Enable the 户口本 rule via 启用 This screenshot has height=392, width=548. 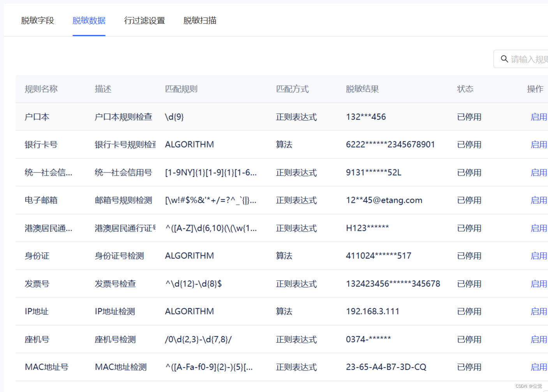tap(539, 117)
